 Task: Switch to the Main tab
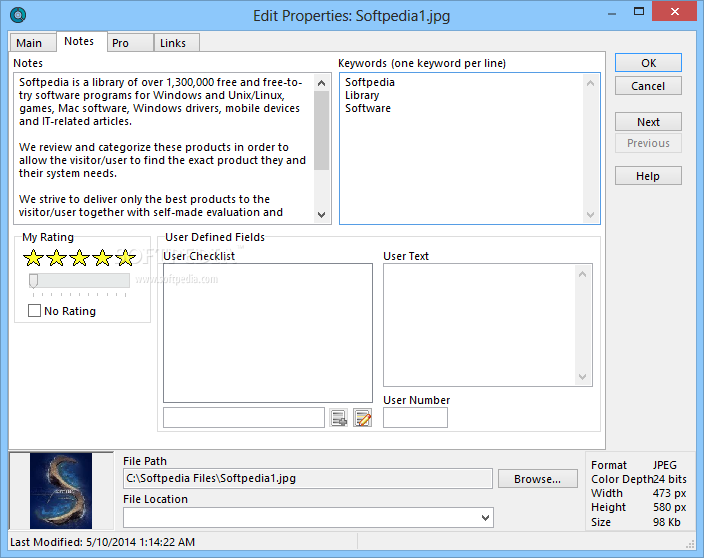pyautogui.click(x=33, y=43)
